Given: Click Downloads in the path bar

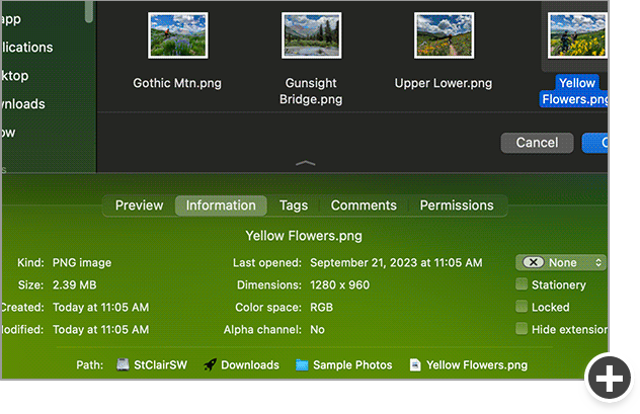Looking at the screenshot, I should 250,365.
